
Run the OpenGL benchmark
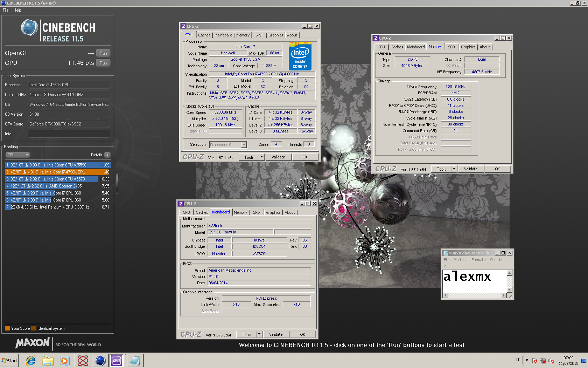pyautogui.click(x=103, y=53)
